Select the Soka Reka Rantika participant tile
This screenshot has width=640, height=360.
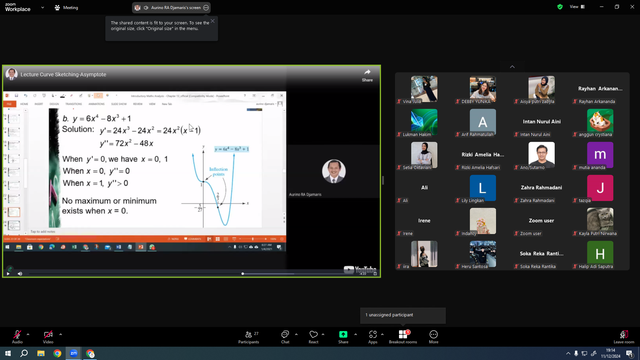coord(542,254)
